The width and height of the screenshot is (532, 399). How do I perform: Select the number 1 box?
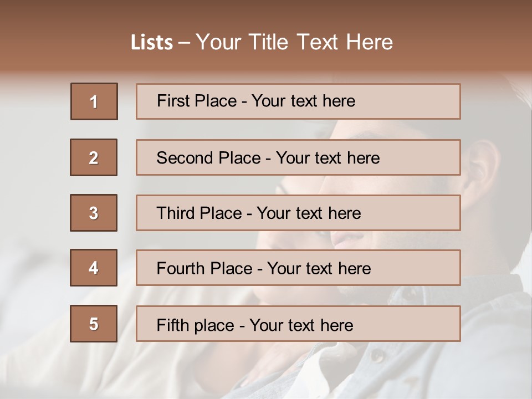pos(94,101)
